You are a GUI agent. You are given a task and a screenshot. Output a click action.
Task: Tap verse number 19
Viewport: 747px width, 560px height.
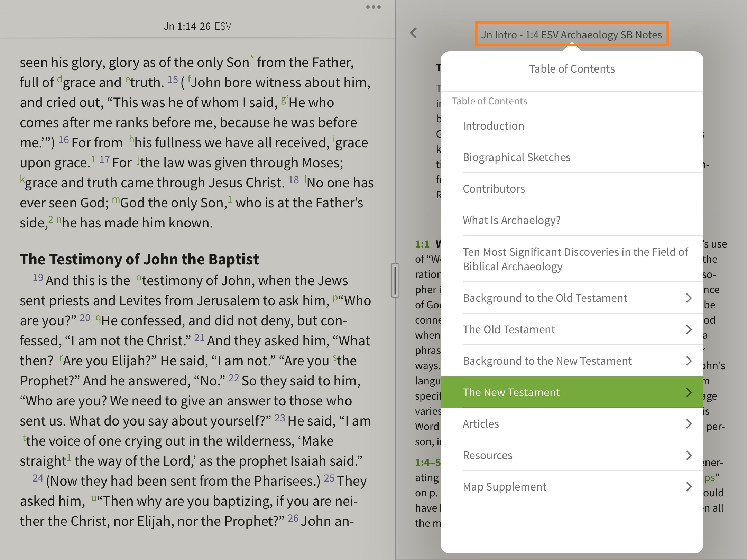pos(38,278)
